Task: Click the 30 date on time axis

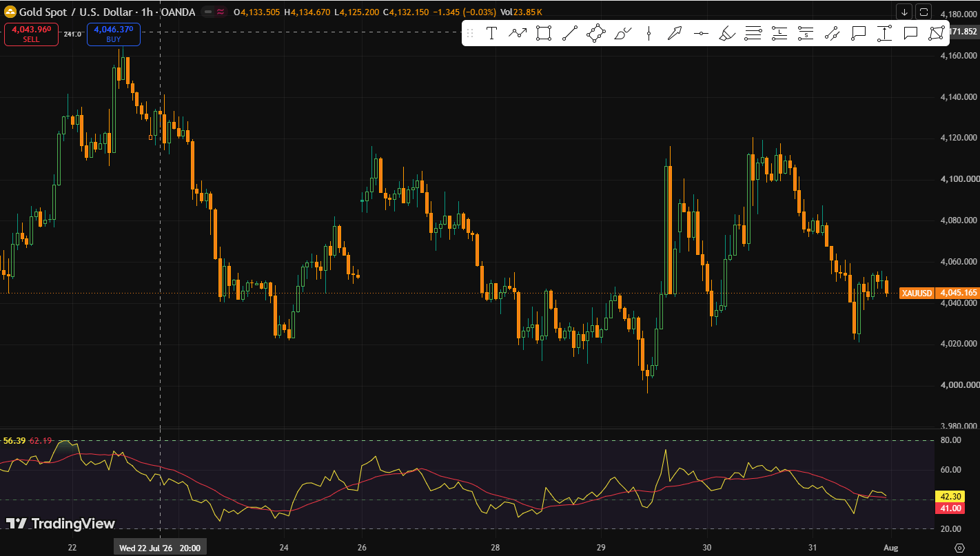Action: pyautogui.click(x=707, y=548)
